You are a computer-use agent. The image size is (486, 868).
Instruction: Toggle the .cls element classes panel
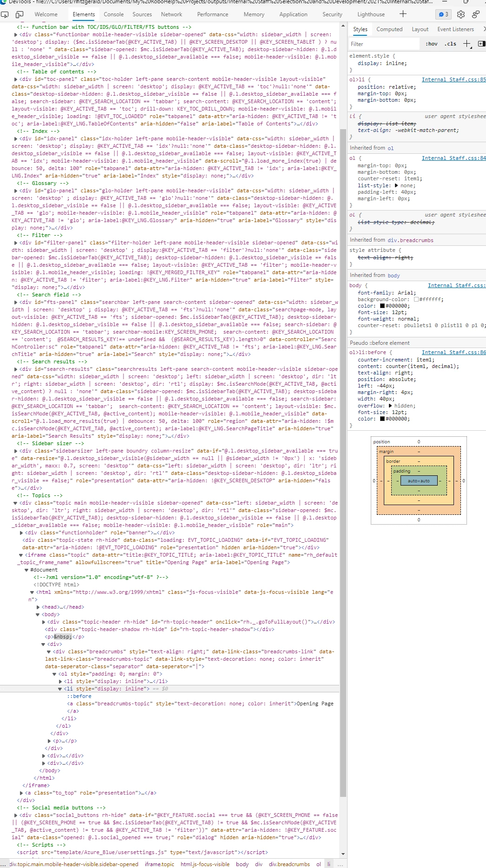click(x=450, y=44)
